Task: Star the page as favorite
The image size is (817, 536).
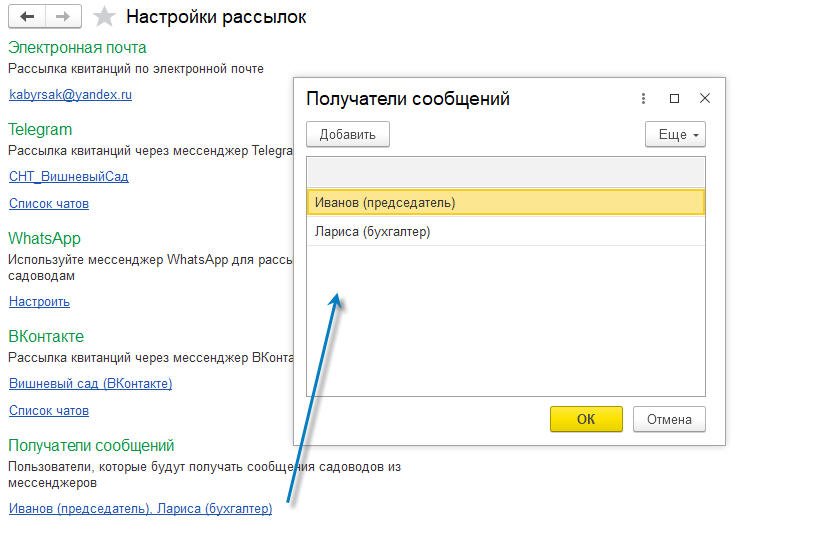Action: pyautogui.click(x=102, y=17)
